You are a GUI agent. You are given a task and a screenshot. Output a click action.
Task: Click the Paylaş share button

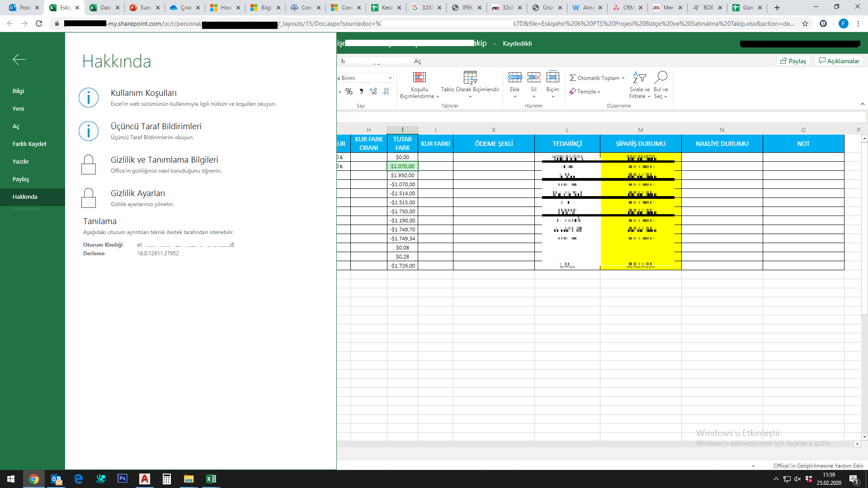tap(793, 61)
